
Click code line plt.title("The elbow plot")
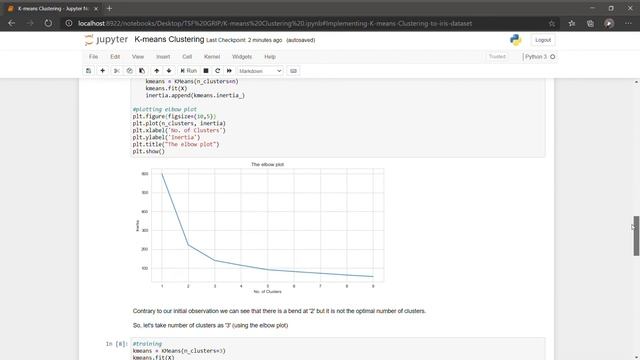(x=176, y=144)
